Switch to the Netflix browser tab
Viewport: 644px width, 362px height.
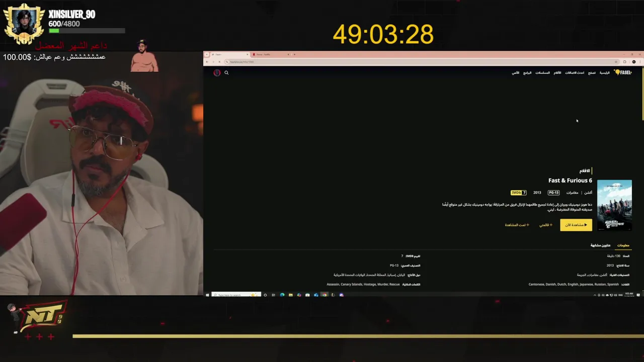click(x=271, y=54)
